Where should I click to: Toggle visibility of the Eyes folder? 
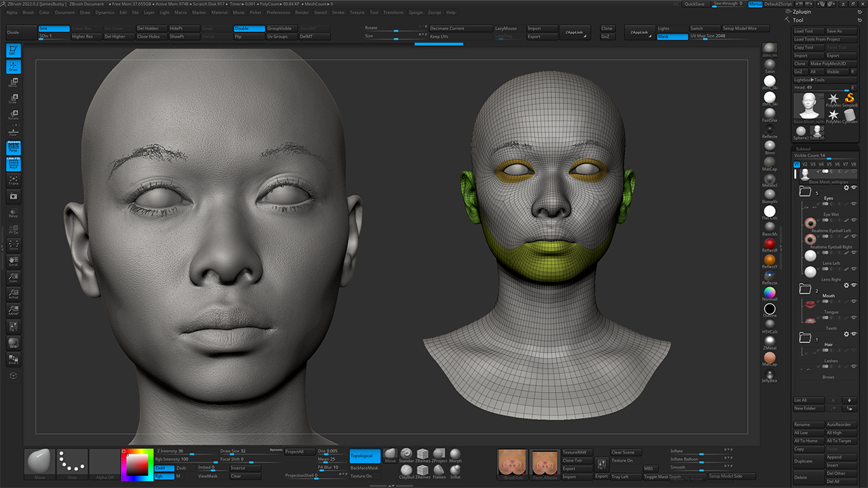click(x=853, y=188)
